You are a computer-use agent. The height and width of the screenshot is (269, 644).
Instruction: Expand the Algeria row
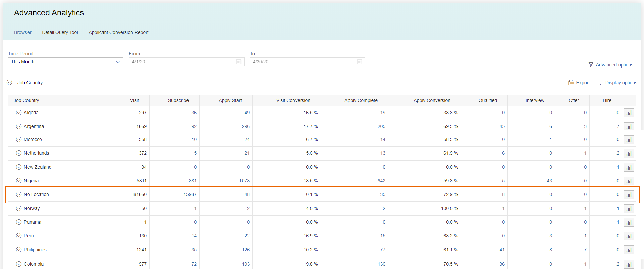click(19, 113)
